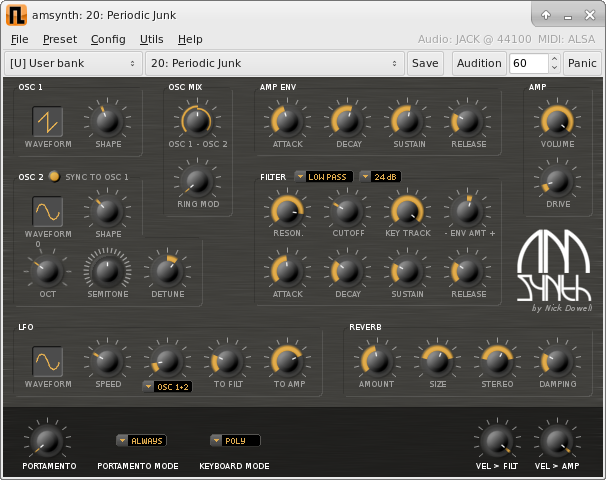Screen dimensions: 606x480
Task: Click the Portamento knob
Action: pos(48,441)
